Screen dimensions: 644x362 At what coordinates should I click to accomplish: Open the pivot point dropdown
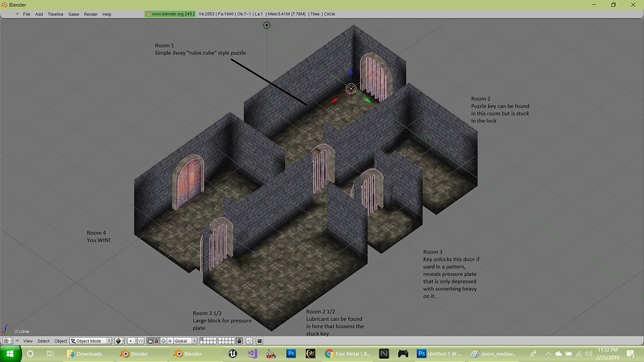(x=132, y=341)
